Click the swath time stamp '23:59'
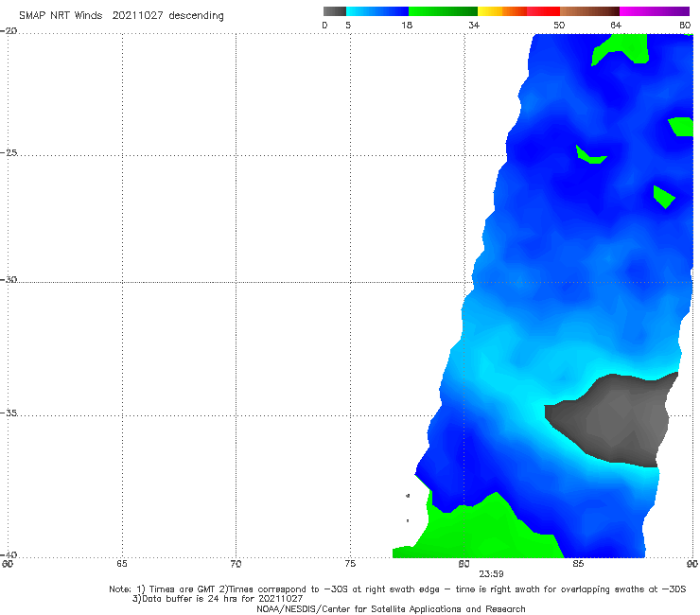This screenshot has width=700, height=615. 491,574
